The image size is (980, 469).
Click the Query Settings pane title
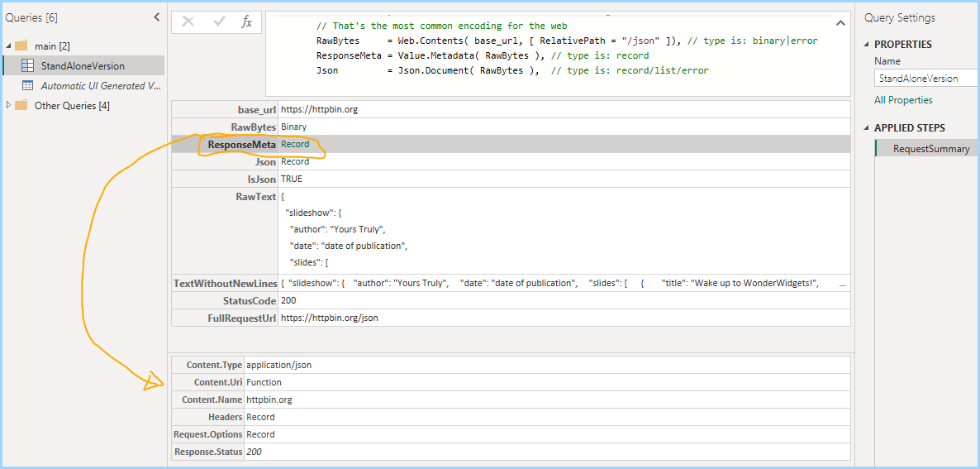pyautogui.click(x=899, y=18)
